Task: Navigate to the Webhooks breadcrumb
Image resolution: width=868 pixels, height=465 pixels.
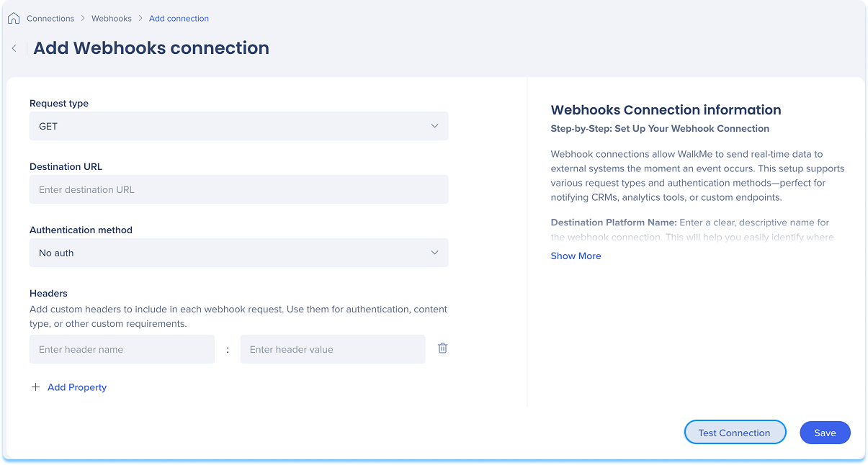Action: 112,18
